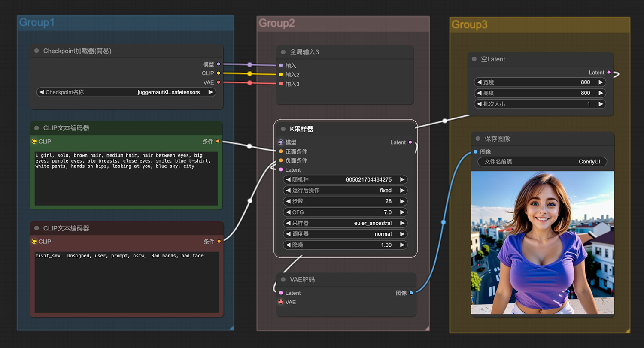Collapse the Checkpoint加载器(简易) node via its dot
Image resolution: width=644 pixels, height=348 pixels.
36,51
